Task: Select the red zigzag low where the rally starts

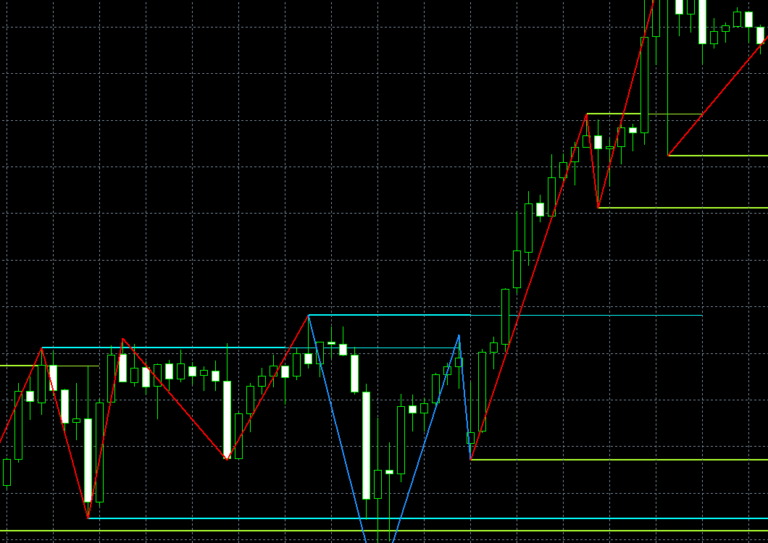Action: pyautogui.click(x=471, y=459)
